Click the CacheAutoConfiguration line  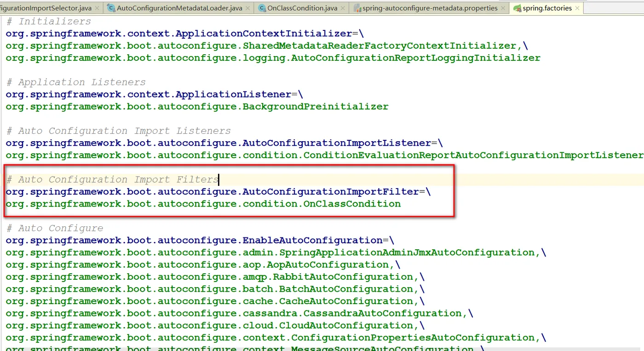215,301
